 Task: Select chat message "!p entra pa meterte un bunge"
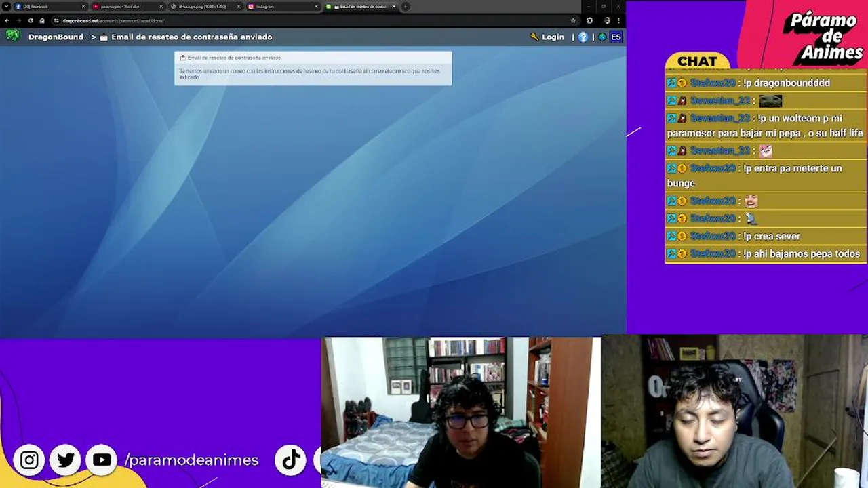coord(755,176)
